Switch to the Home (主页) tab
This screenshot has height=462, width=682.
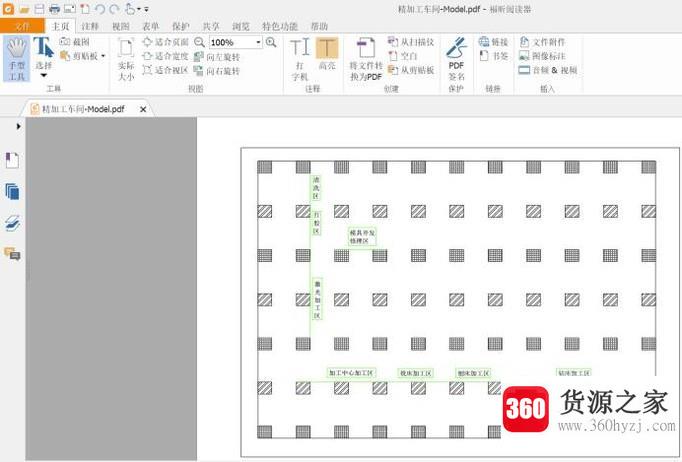coord(60,26)
